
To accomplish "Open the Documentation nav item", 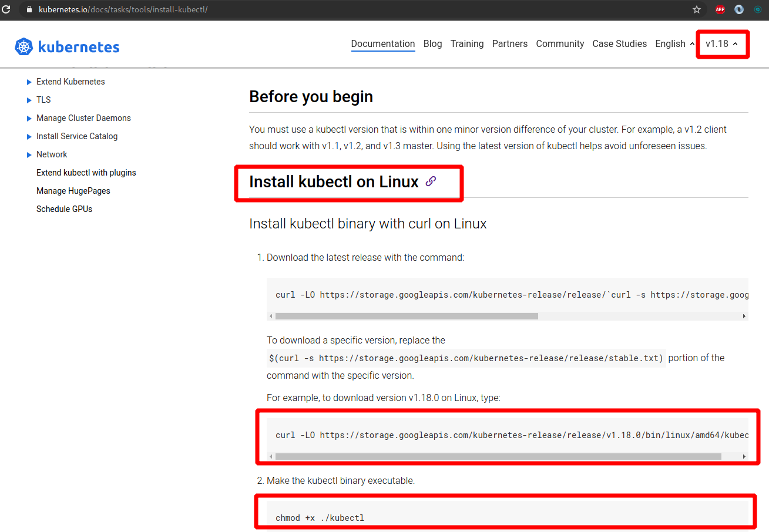I will [383, 44].
